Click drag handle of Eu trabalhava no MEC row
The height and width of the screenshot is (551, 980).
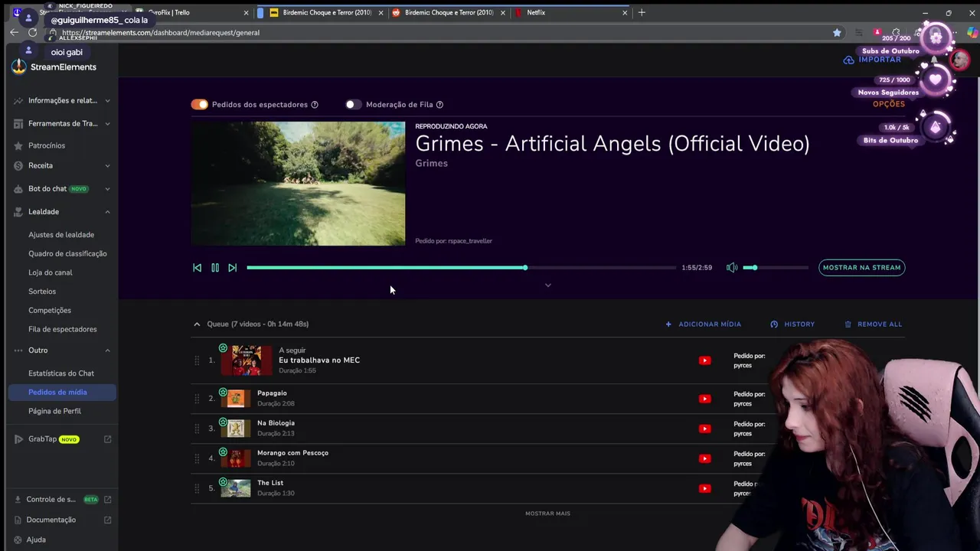[x=197, y=360]
